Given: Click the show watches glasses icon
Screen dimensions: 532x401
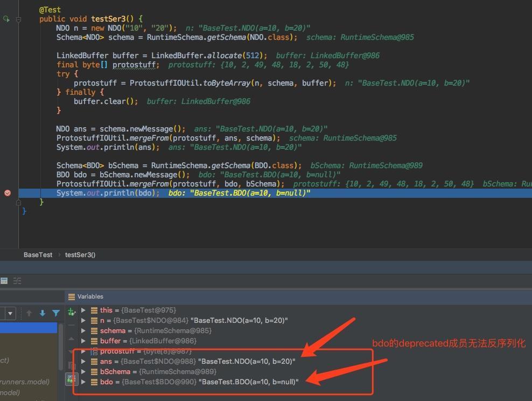Looking at the screenshot, I should click(71, 379).
